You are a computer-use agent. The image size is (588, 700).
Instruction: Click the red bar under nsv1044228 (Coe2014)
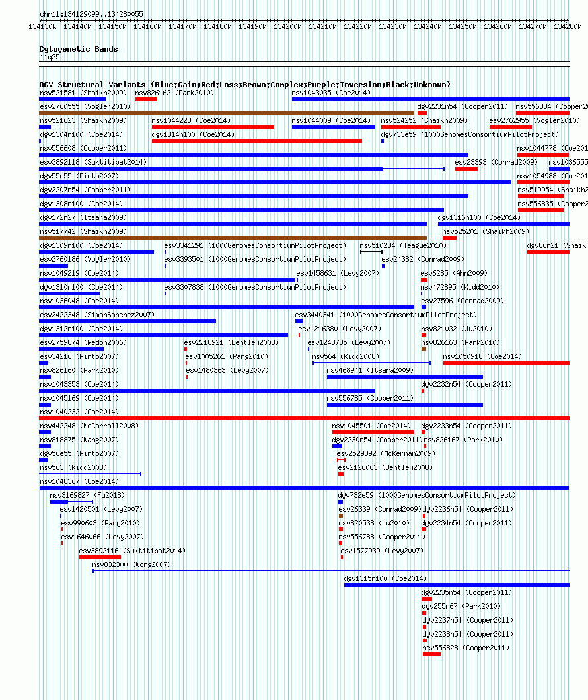click(213, 127)
